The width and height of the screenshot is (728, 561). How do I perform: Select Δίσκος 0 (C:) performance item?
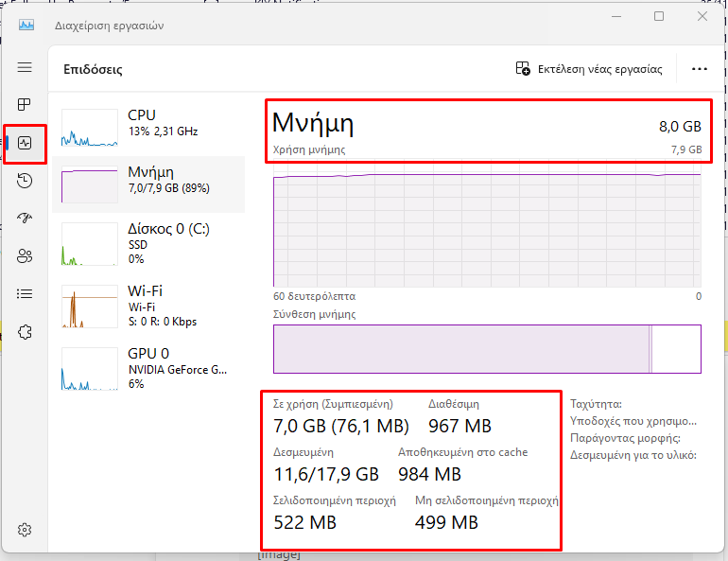(147, 240)
